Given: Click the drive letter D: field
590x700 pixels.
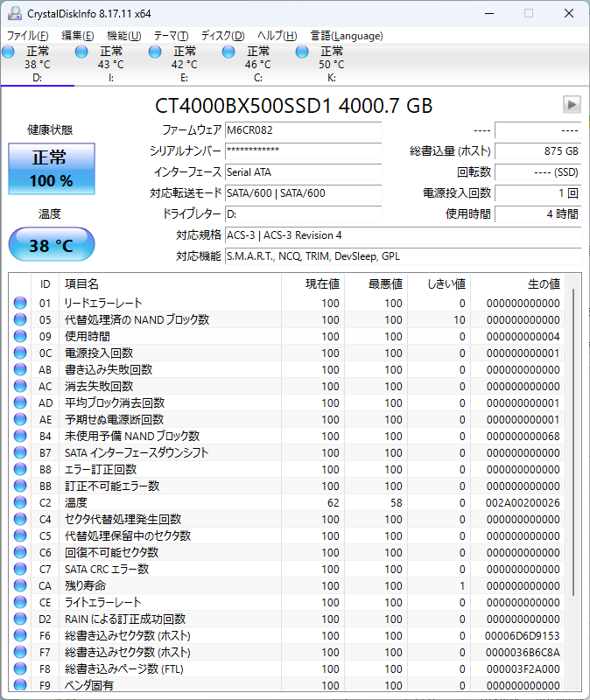Looking at the screenshot, I should [303, 213].
